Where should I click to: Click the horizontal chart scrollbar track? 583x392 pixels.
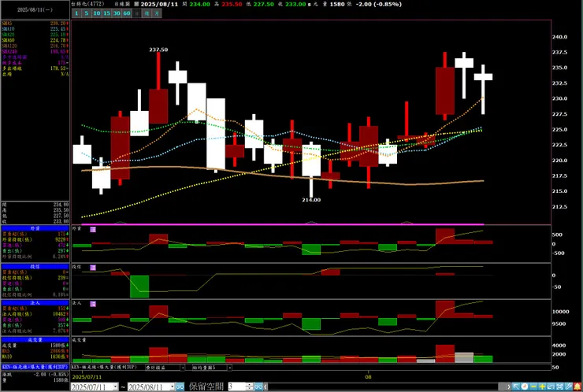[x=383, y=386]
